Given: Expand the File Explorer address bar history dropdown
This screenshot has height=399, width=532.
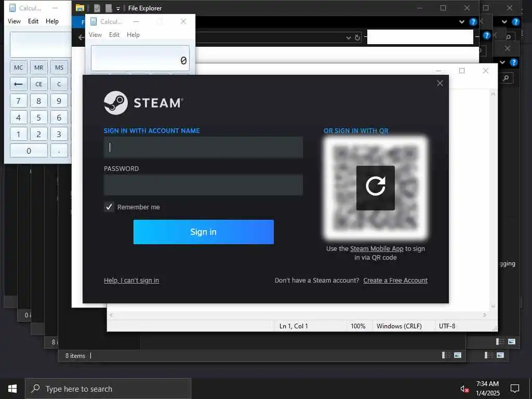Looking at the screenshot, I should click(x=349, y=37).
